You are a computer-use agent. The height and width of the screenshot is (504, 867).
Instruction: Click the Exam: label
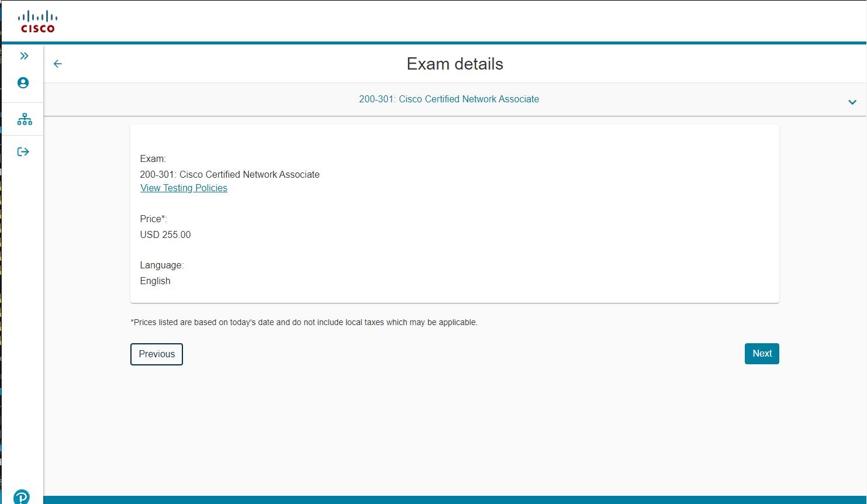(153, 159)
